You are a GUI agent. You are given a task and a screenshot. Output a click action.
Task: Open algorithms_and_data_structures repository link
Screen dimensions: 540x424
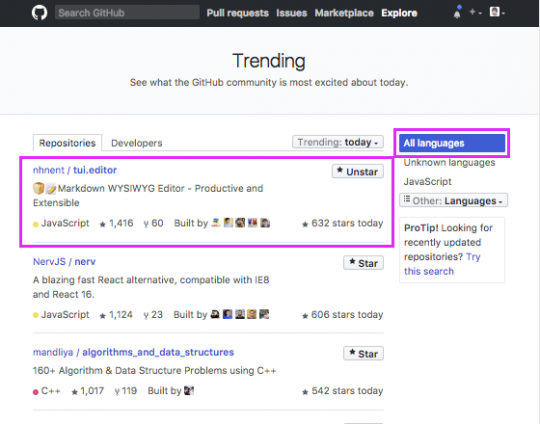[x=158, y=352]
